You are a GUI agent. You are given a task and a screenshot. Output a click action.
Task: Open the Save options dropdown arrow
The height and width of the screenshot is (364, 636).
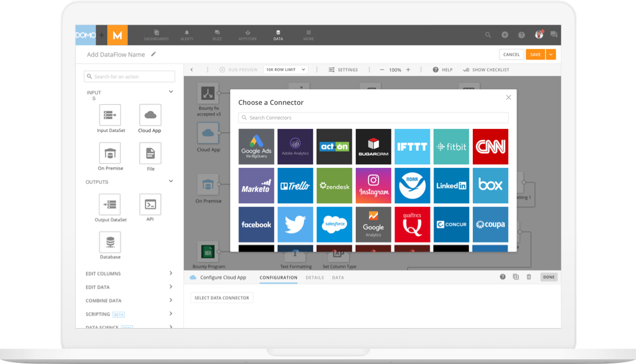coord(551,54)
